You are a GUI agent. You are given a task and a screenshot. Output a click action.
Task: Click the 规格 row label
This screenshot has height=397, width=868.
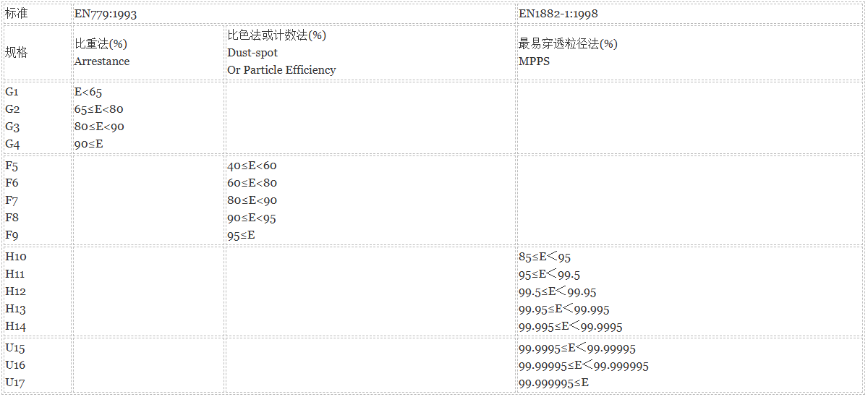click(17, 52)
